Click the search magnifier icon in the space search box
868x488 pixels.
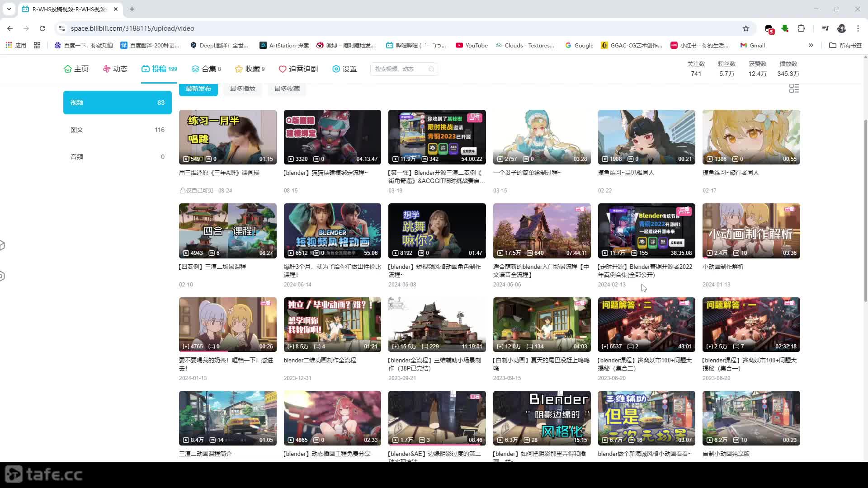pos(431,69)
